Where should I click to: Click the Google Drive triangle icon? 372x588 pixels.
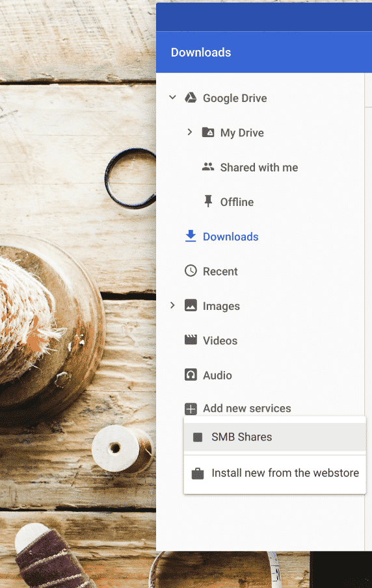(x=191, y=98)
